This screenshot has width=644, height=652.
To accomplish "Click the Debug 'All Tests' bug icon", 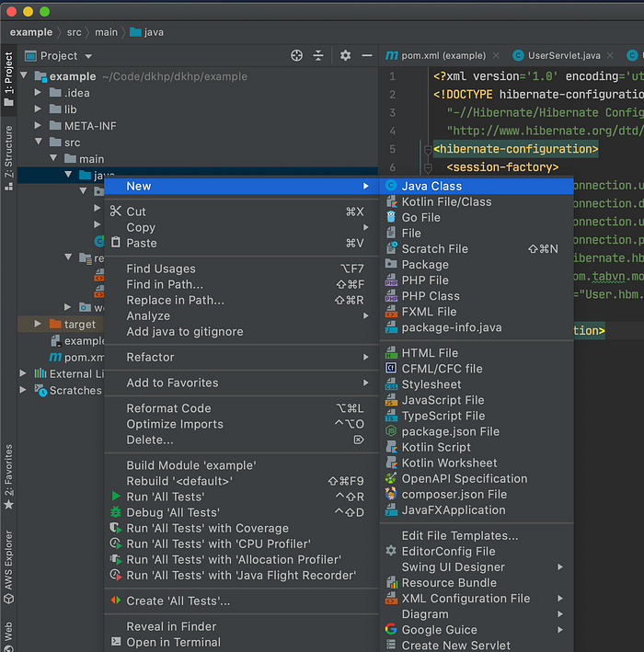I will (x=116, y=512).
